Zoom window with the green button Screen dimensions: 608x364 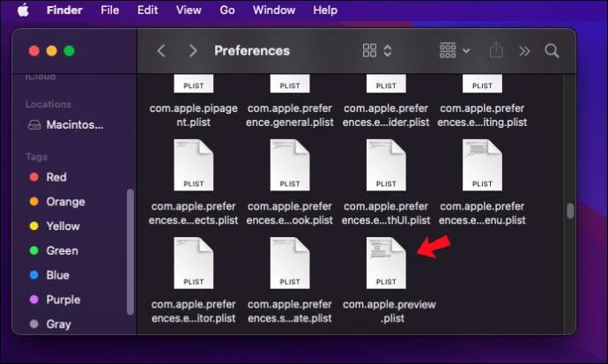coord(69,51)
